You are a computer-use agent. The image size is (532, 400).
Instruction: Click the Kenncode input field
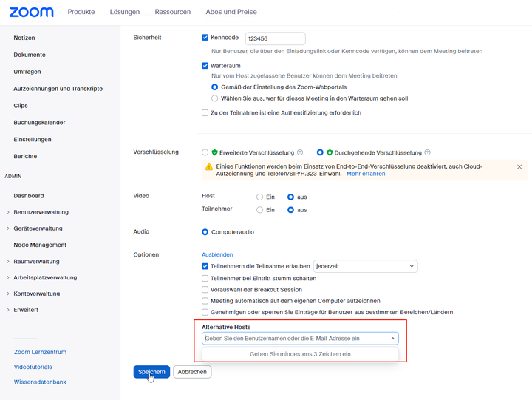pos(275,38)
